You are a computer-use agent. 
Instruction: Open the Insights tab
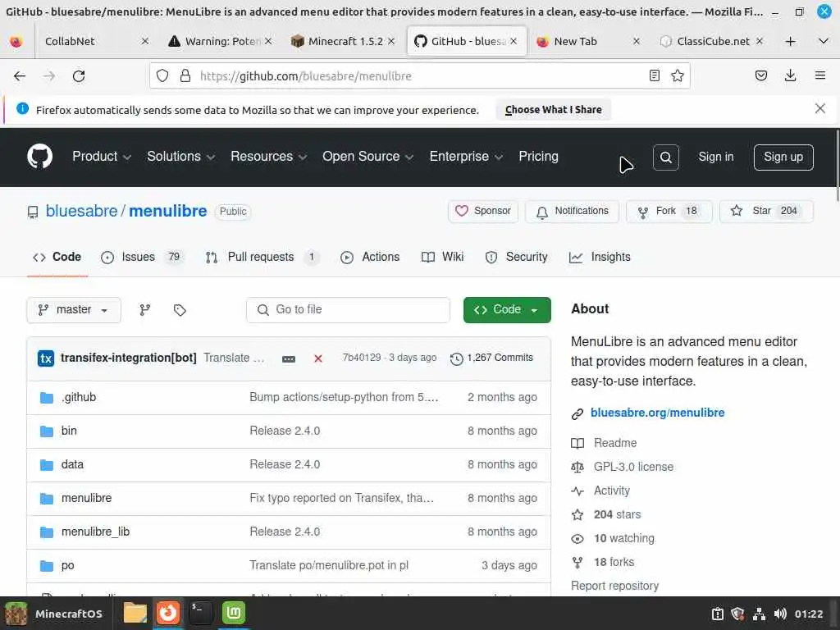point(600,257)
